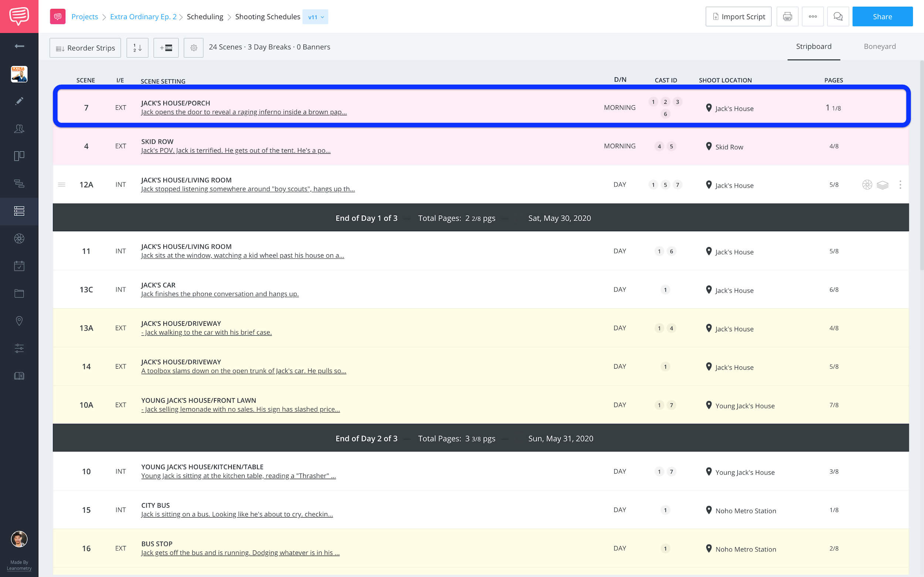Click Sun, May 31, 2020 date
This screenshot has height=577, width=924.
[561, 438]
